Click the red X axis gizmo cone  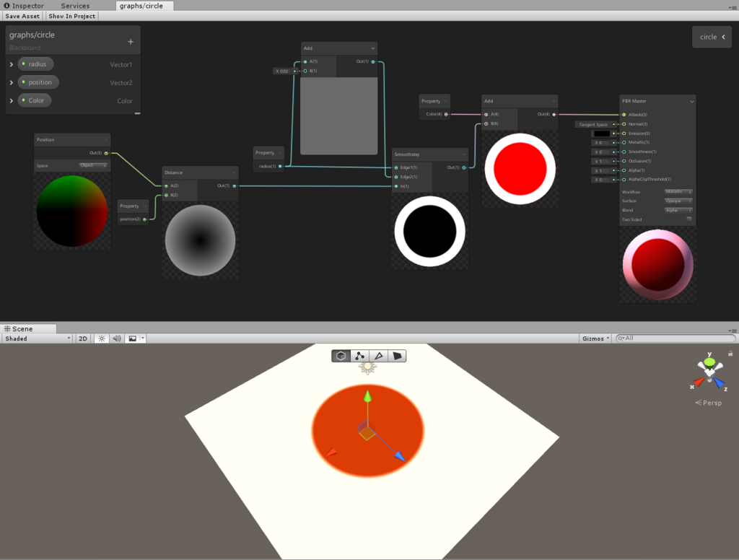pyautogui.click(x=699, y=381)
